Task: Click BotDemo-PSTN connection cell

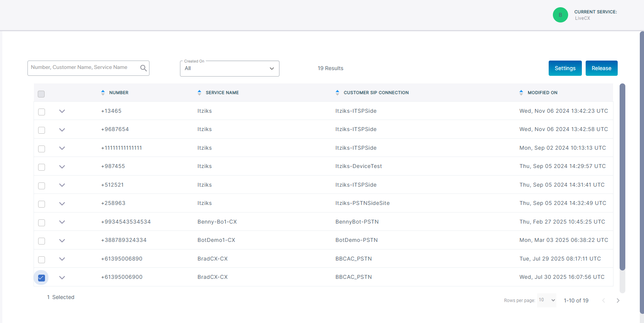Action: (x=357, y=240)
